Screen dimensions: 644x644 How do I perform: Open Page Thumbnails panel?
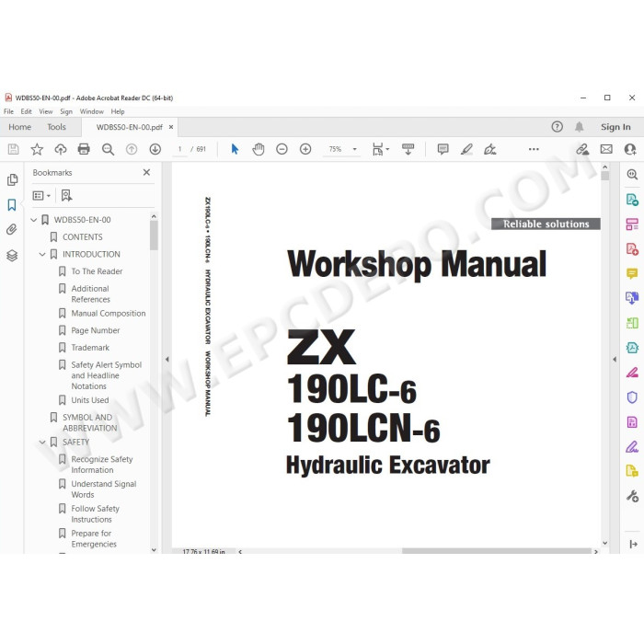pos(12,179)
